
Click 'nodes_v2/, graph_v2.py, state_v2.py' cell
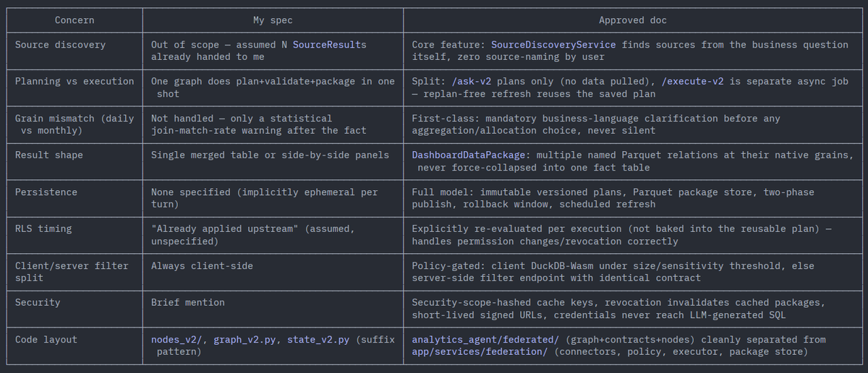click(x=273, y=346)
